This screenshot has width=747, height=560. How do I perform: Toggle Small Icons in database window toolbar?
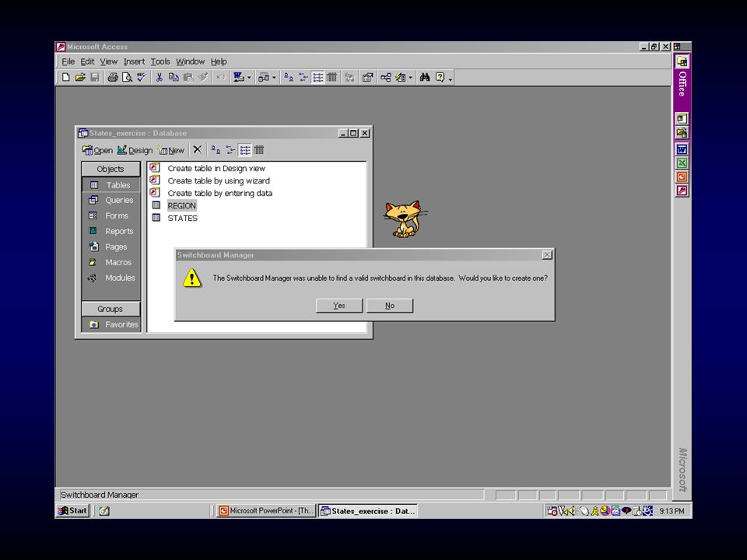point(230,150)
